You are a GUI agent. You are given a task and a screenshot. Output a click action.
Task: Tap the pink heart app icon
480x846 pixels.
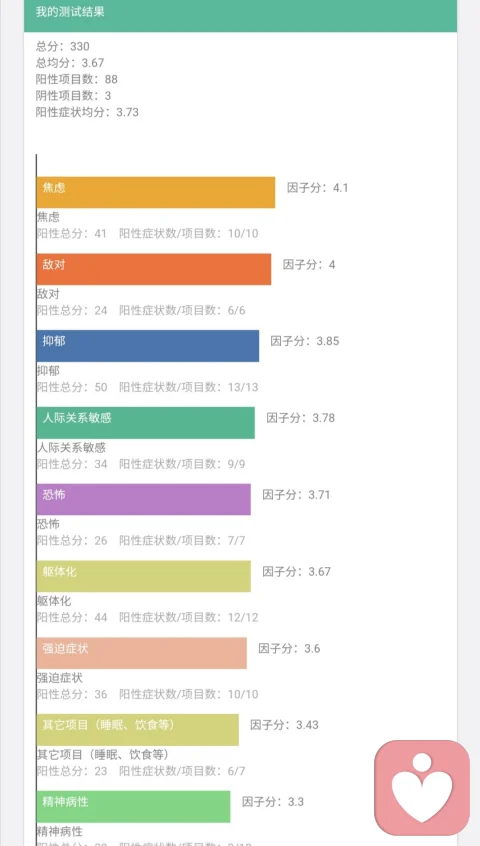coord(422,788)
